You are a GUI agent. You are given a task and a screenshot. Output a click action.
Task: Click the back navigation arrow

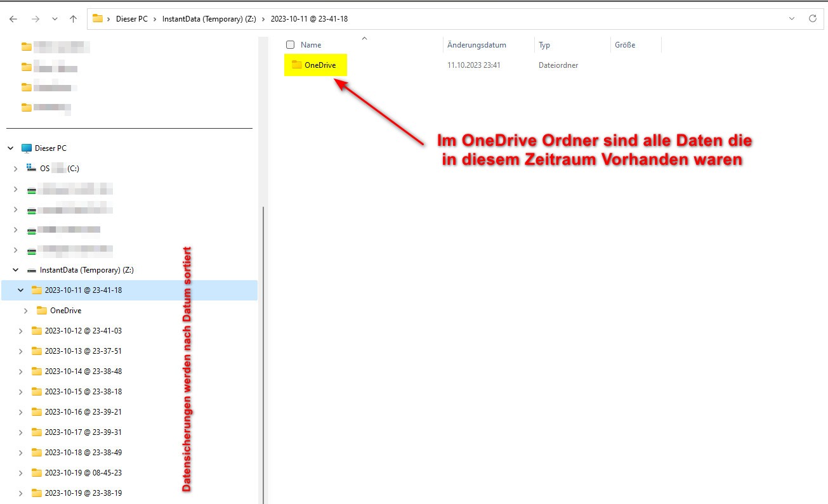(13, 18)
